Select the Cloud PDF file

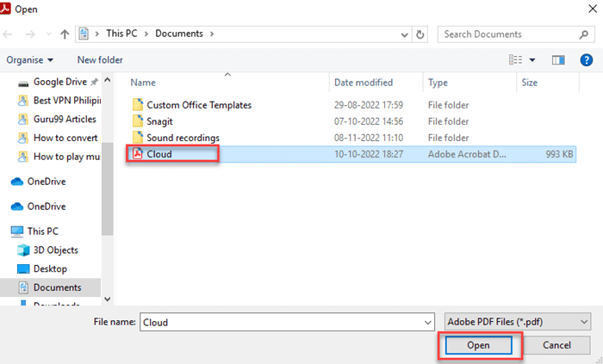(159, 154)
